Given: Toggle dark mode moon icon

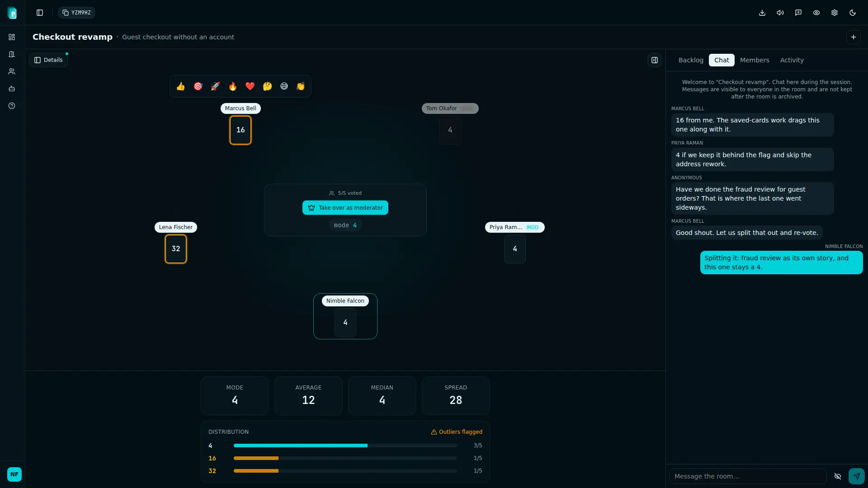Looking at the screenshot, I should point(853,13).
